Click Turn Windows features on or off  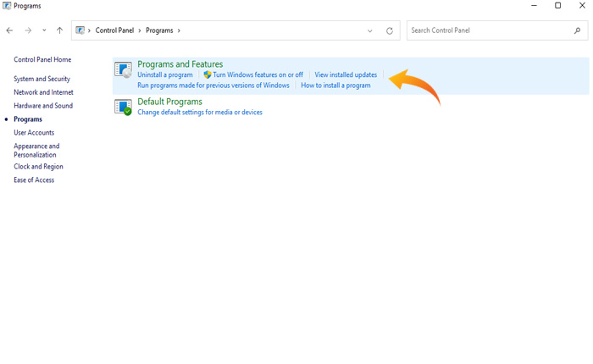258,75
